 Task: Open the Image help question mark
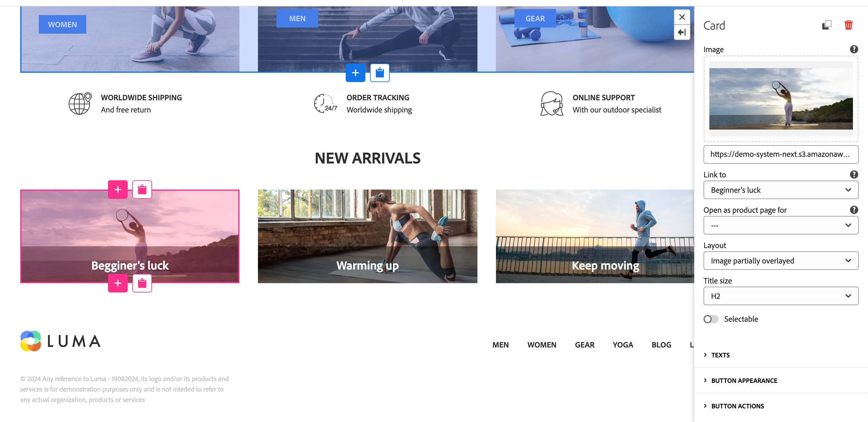point(854,50)
